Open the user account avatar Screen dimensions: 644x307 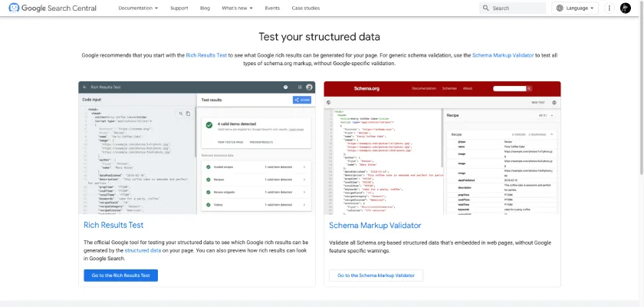pos(625,8)
